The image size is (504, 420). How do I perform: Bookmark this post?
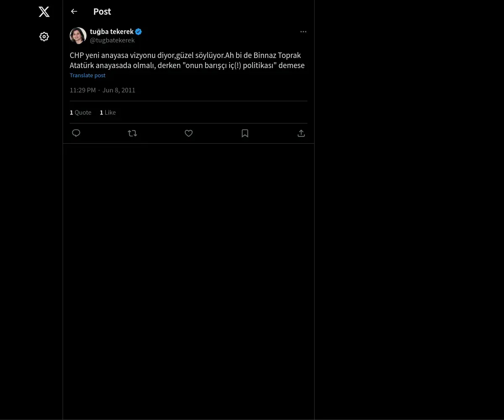click(245, 133)
